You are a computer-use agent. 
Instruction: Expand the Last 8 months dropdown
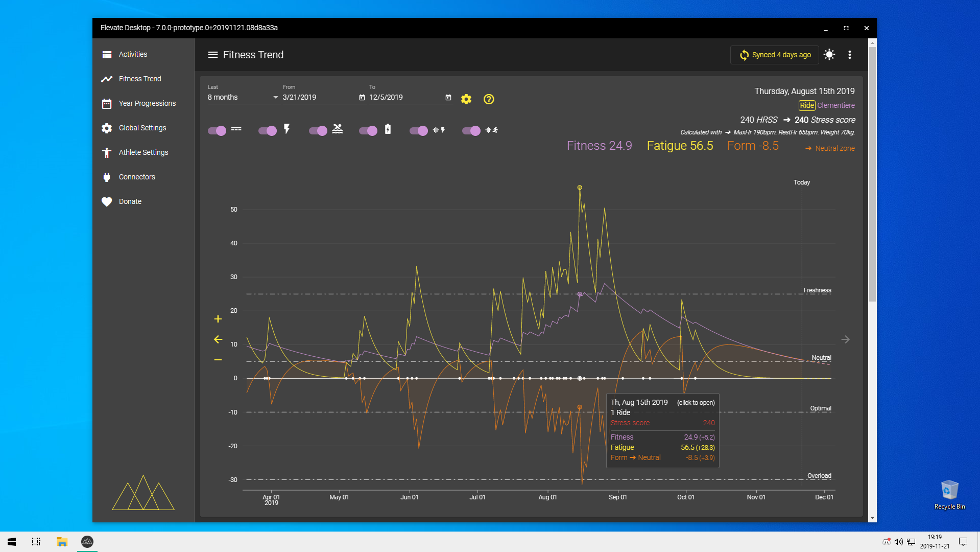point(244,97)
